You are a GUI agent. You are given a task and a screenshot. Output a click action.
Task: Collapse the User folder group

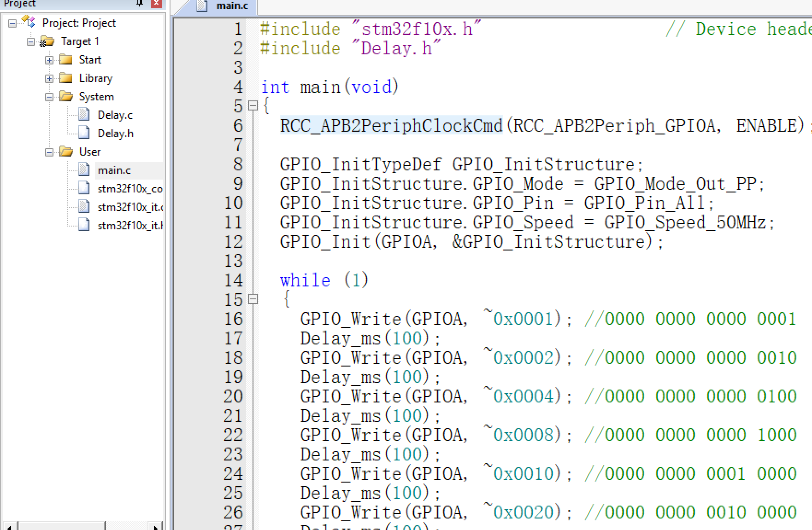tap(49, 152)
